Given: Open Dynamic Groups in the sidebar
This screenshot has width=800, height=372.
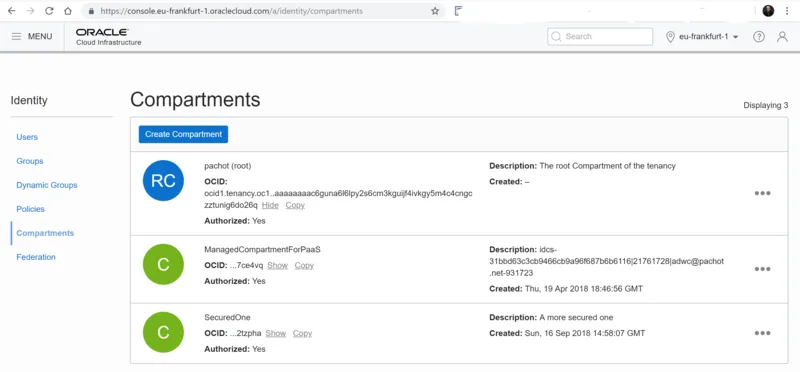Looking at the screenshot, I should 47,185.
